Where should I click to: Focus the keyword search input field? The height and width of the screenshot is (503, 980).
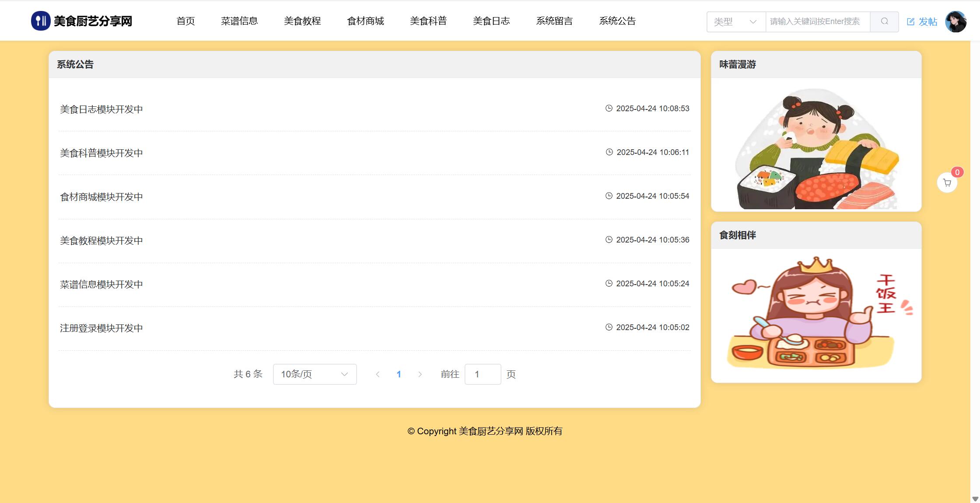(x=817, y=21)
